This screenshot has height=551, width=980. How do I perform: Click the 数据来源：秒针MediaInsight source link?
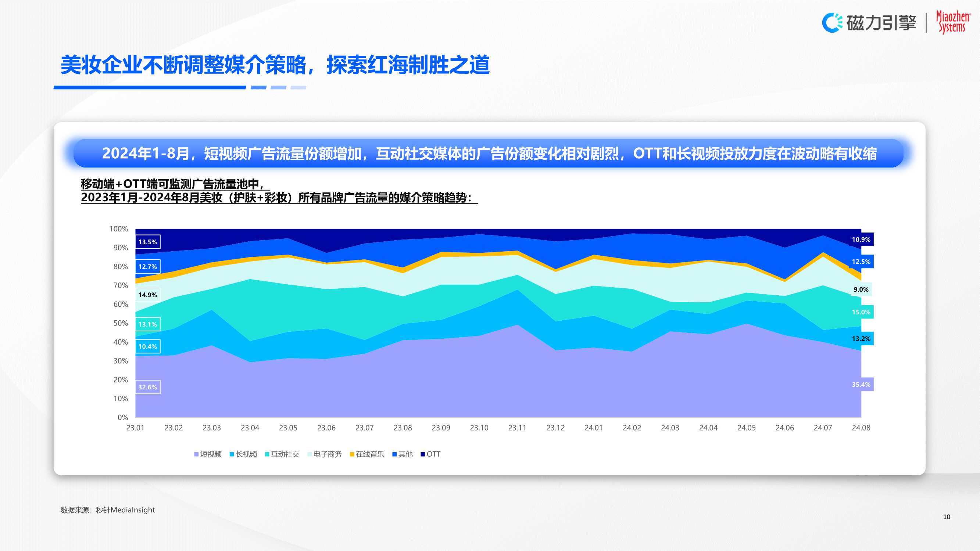pos(108,510)
